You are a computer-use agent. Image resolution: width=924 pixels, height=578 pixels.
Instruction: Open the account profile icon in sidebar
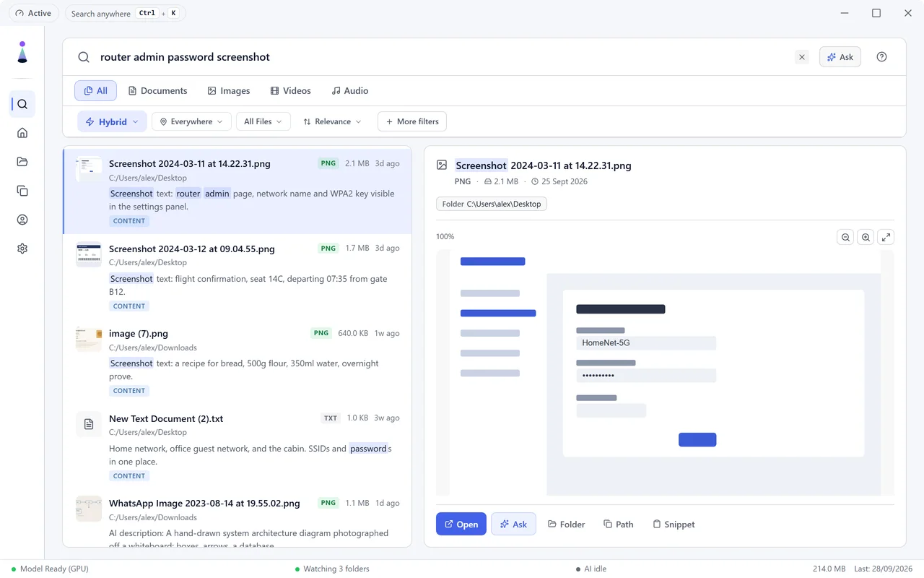(22, 220)
